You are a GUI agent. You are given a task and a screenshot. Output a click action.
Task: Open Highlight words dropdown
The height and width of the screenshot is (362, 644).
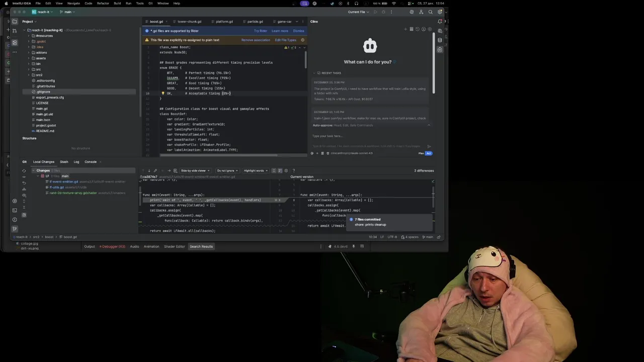255,170
